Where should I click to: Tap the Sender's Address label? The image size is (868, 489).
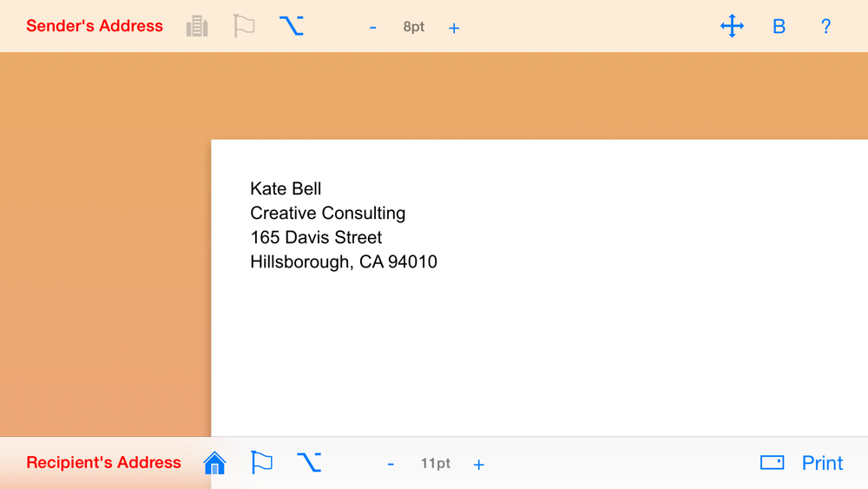[x=95, y=26]
